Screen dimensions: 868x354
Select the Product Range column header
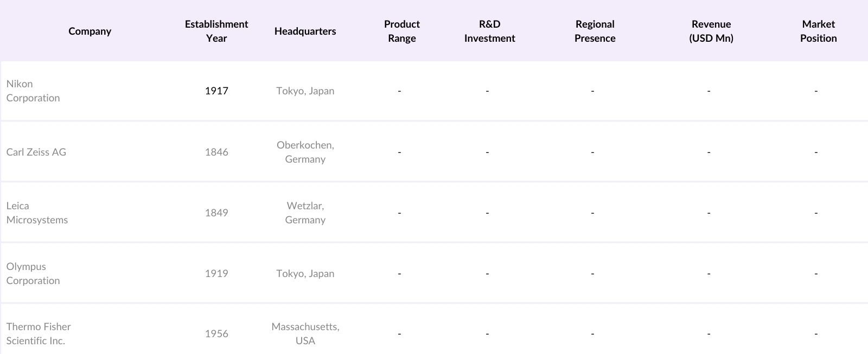pyautogui.click(x=401, y=31)
